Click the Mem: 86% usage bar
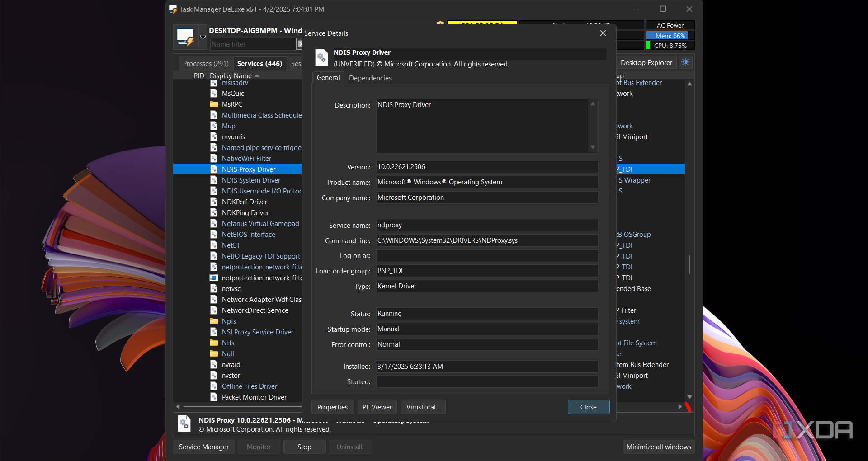The height and width of the screenshot is (461, 868). [670, 36]
